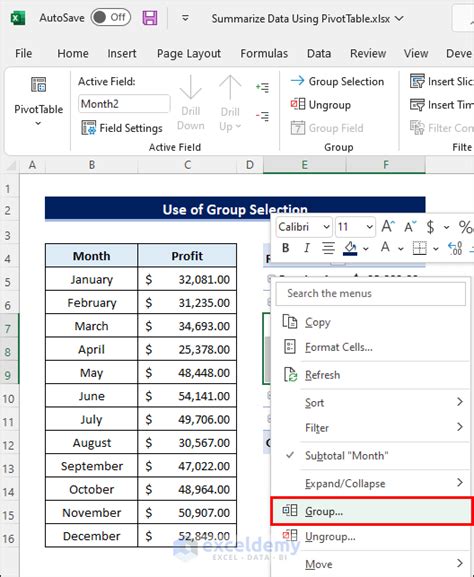Image resolution: width=474 pixels, height=577 pixels.
Task: Click Decrease Font Size icon
Action: (410, 226)
